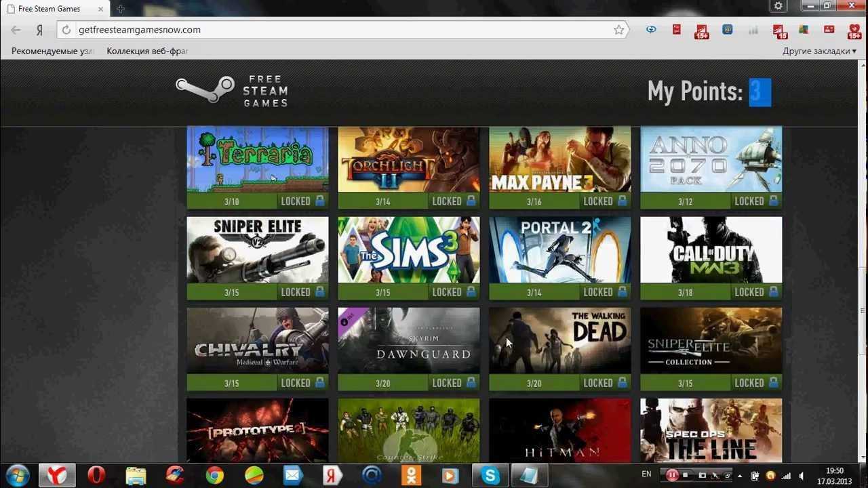Open File Explorer from the taskbar

pos(136,475)
